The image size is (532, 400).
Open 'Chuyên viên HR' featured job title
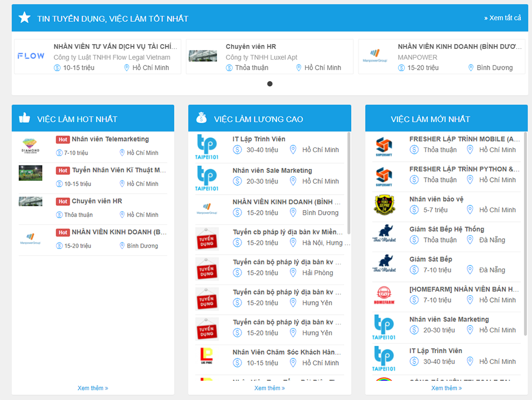(251, 47)
